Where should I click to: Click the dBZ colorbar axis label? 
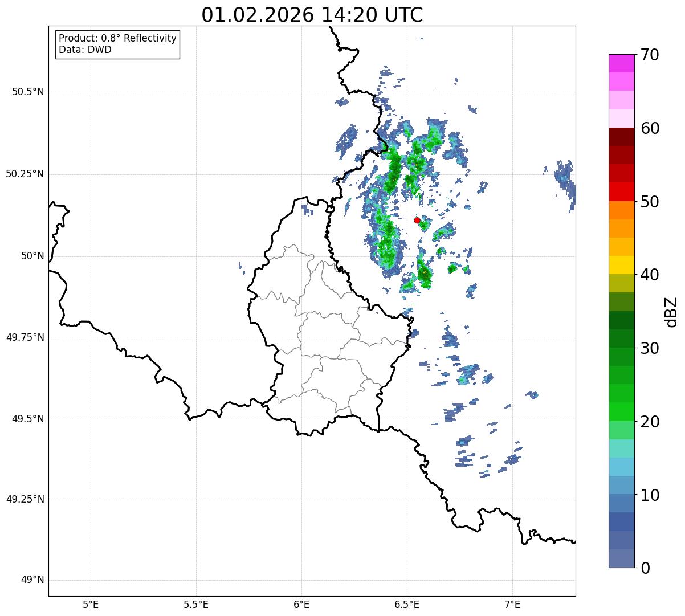coord(671,312)
